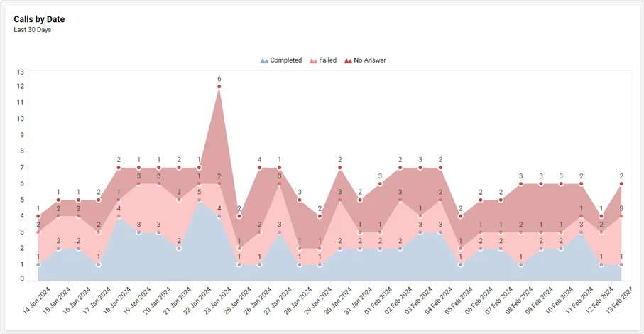Image resolution: width=644 pixels, height=334 pixels.
Task: Select the No-Answer peak point on 23 Jan
Action: [219, 87]
